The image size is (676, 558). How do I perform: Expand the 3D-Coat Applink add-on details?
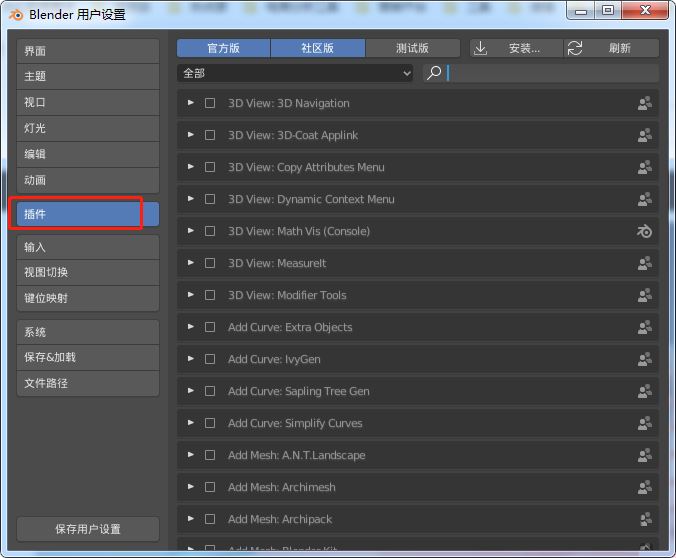pyautogui.click(x=191, y=135)
